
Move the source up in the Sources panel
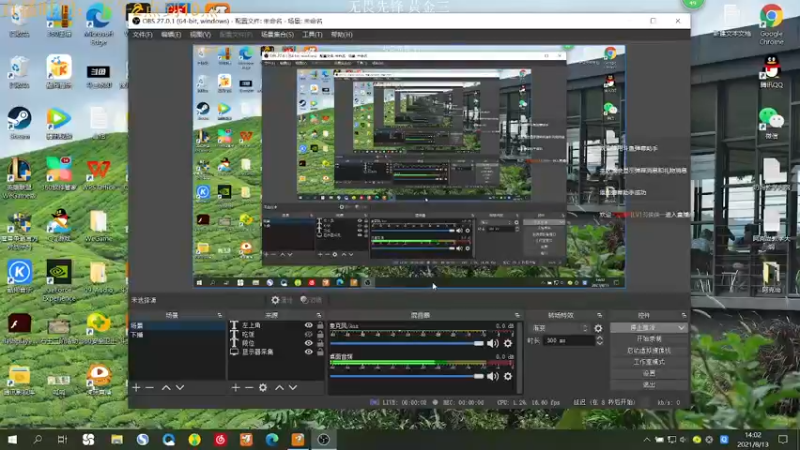click(x=280, y=388)
